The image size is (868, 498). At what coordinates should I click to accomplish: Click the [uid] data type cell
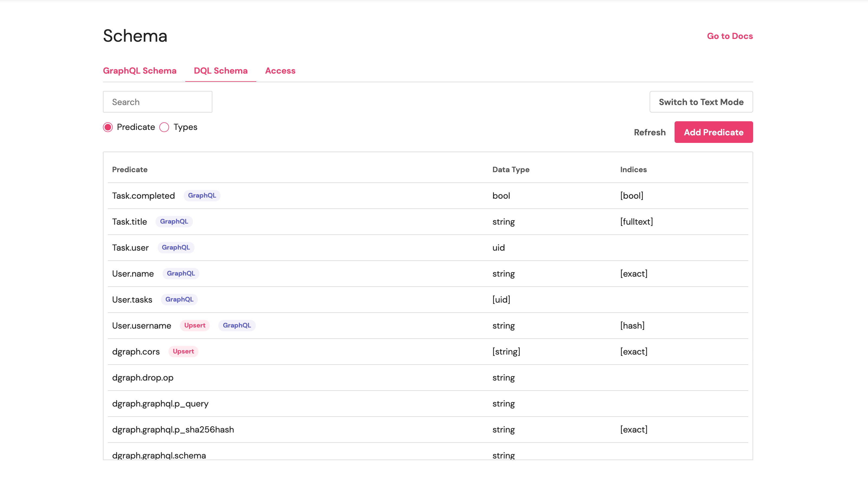(x=501, y=300)
